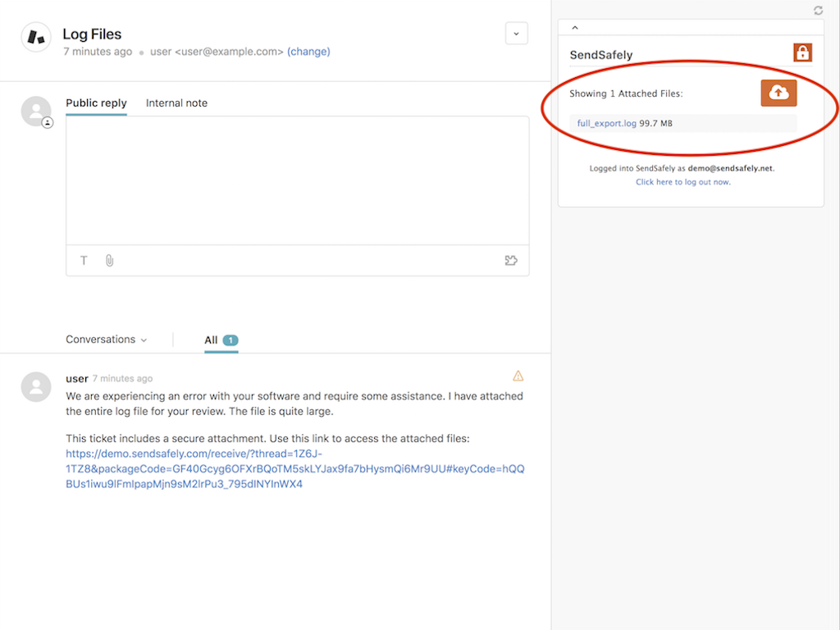840x630 pixels.
Task: Click inside the reply text area
Action: pyautogui.click(x=297, y=180)
